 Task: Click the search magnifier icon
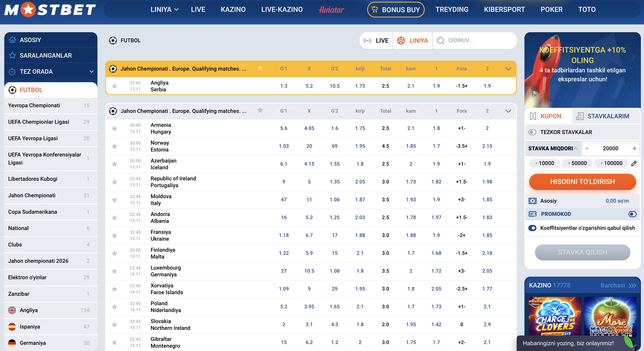coord(440,41)
